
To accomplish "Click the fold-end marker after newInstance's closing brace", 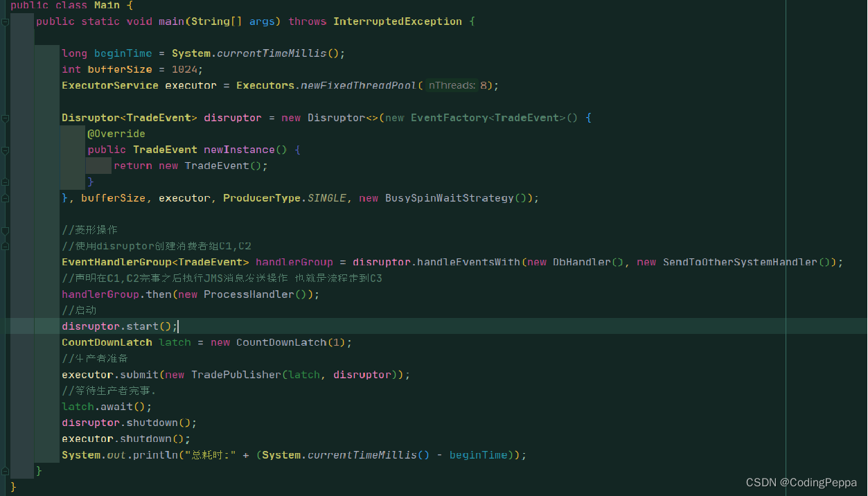I will [5, 182].
